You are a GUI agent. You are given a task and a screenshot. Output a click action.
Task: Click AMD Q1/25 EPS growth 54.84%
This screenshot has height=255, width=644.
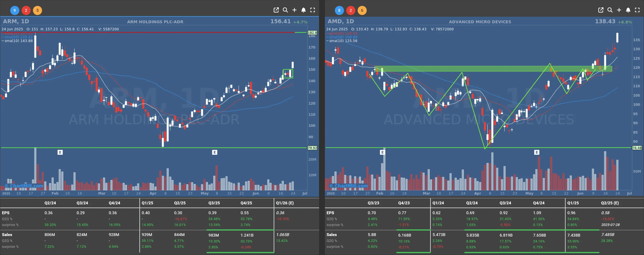click(573, 219)
